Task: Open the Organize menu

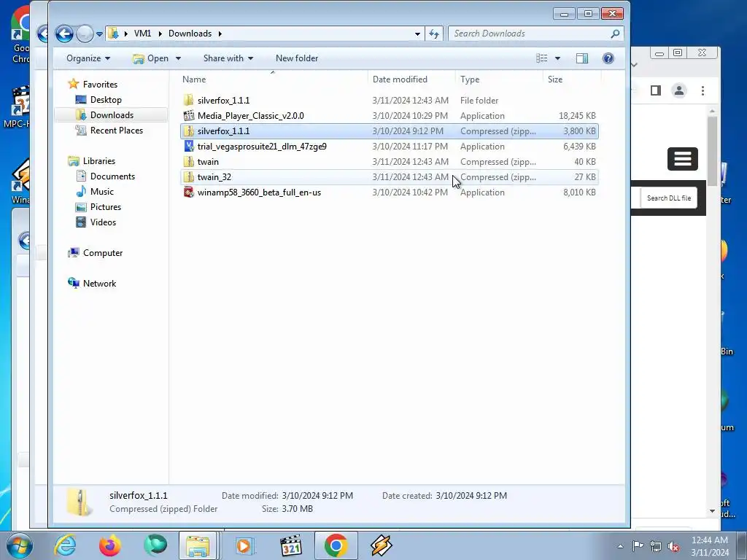Action: [x=88, y=58]
